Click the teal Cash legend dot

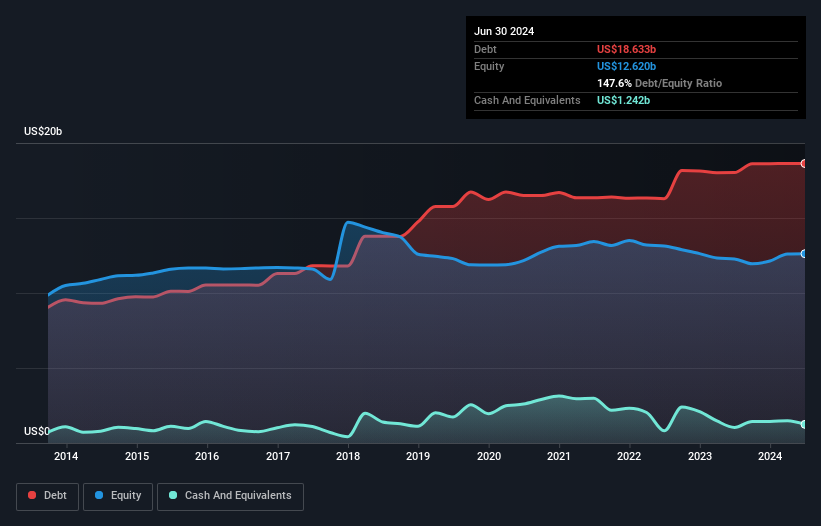(173, 495)
